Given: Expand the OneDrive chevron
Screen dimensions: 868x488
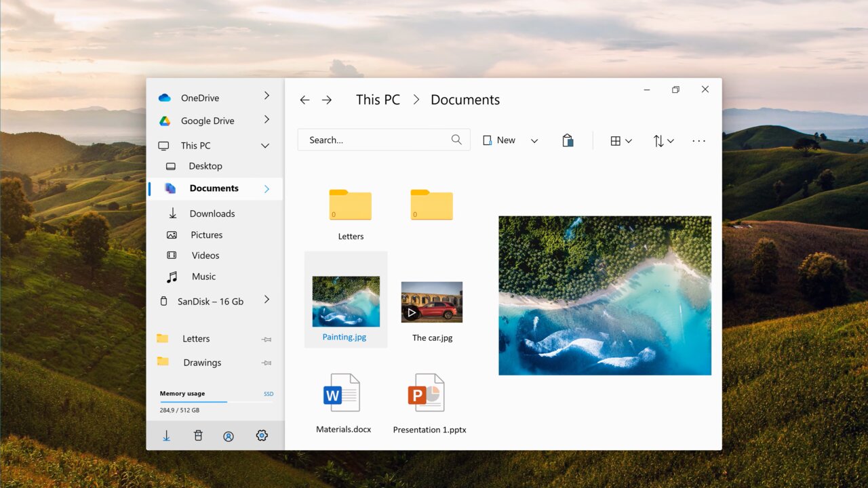Looking at the screenshot, I should coord(267,96).
